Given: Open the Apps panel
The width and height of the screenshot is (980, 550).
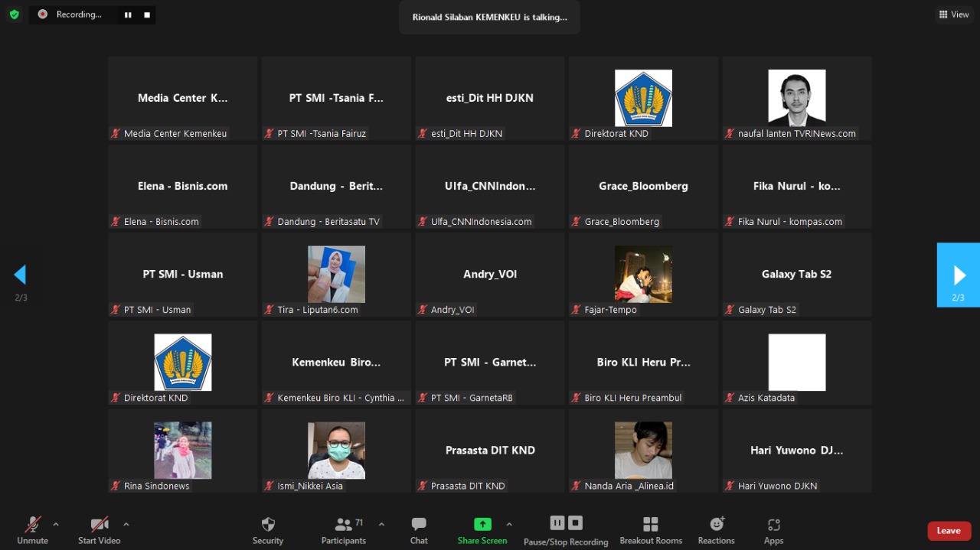Looking at the screenshot, I should coord(773,530).
